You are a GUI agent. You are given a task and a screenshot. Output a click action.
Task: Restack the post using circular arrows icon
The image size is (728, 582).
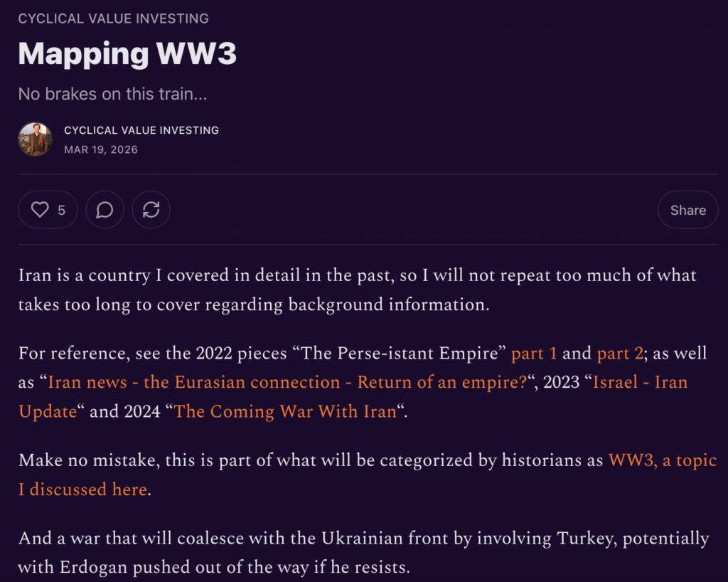pyautogui.click(x=151, y=210)
